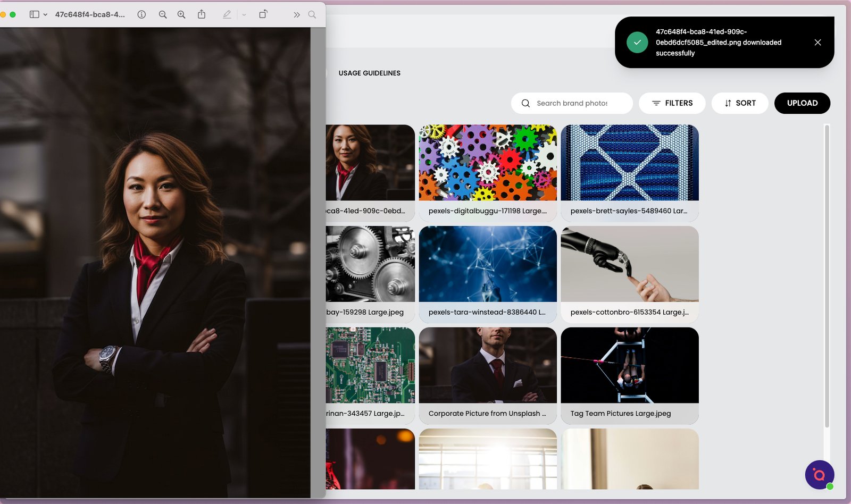Expand the markup options dropdown arrow

[244, 14]
